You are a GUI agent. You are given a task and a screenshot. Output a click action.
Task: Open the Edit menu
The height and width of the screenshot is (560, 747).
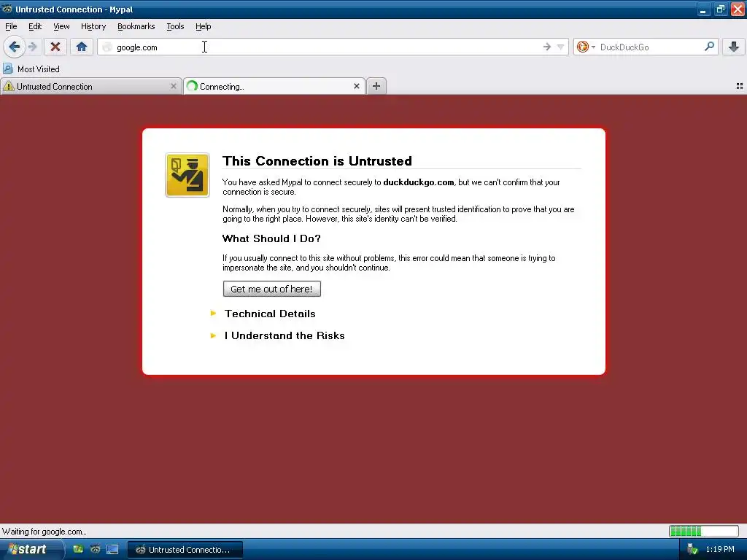tap(35, 26)
